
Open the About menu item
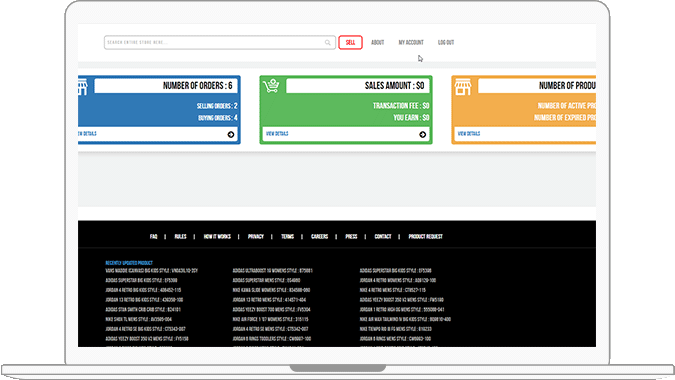[378, 43]
